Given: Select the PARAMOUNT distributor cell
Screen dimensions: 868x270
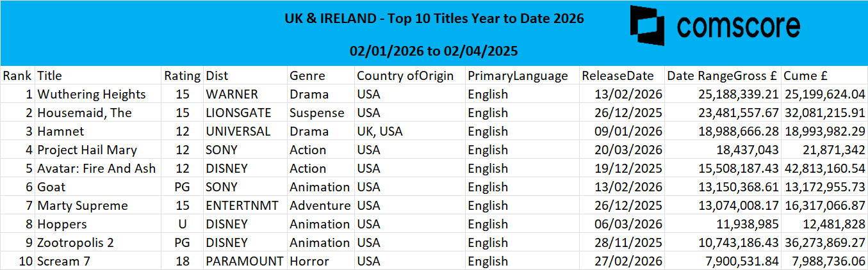Looking at the screenshot, I should [x=244, y=261].
